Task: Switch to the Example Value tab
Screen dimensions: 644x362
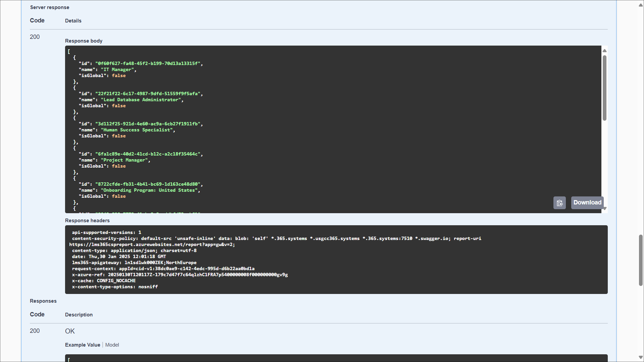Action: coord(83,345)
